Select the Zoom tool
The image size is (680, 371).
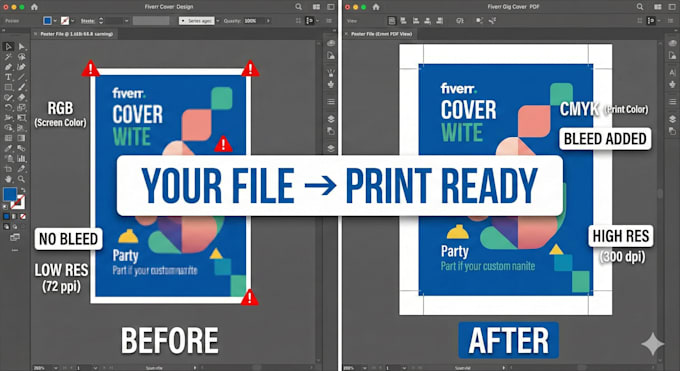pos(21,179)
